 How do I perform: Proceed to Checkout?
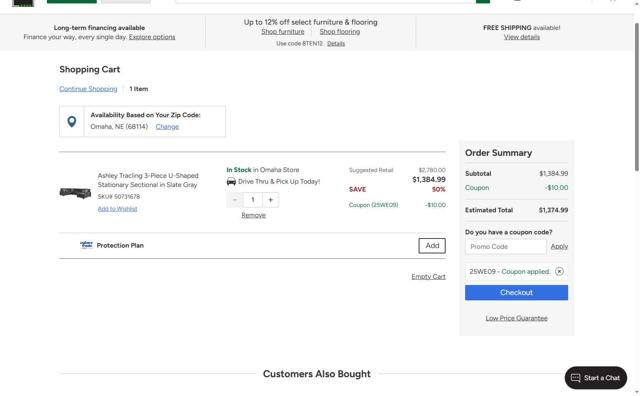tap(516, 293)
